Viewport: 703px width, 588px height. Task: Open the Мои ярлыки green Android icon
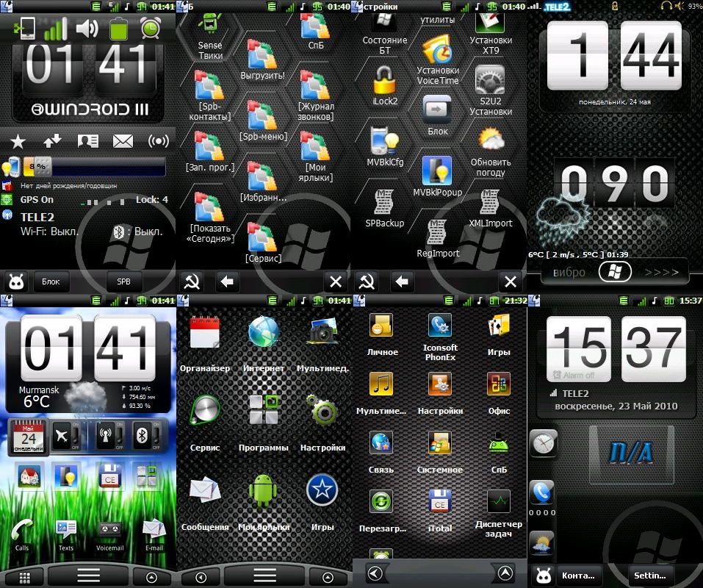[x=264, y=490]
